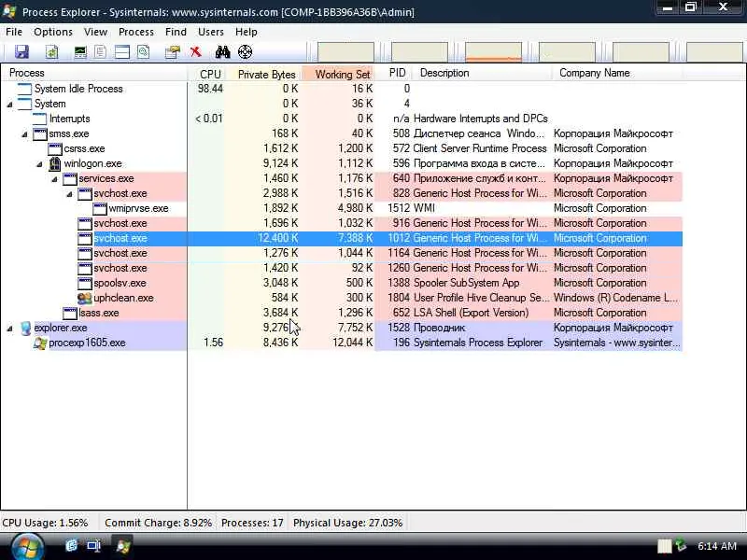Open the Find menu
The width and height of the screenshot is (747, 560).
coord(176,32)
